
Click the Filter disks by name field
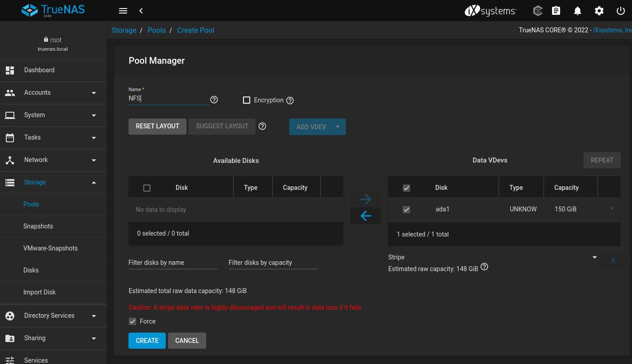[172, 263]
